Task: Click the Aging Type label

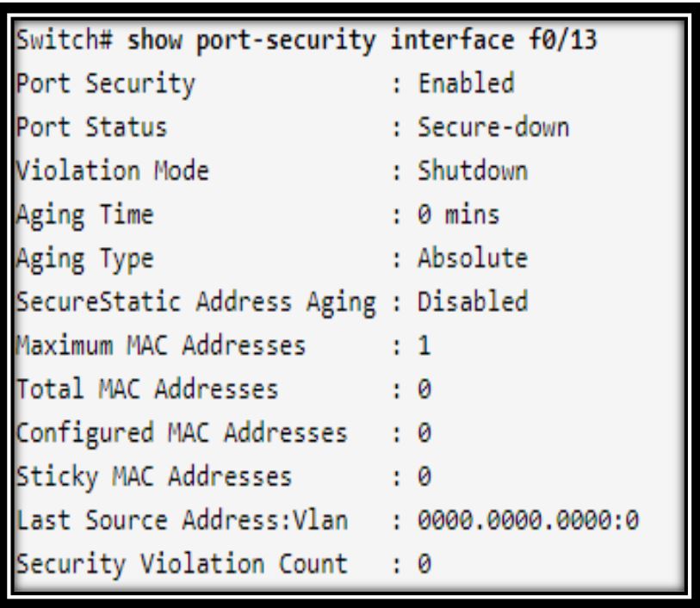Action: (x=85, y=260)
